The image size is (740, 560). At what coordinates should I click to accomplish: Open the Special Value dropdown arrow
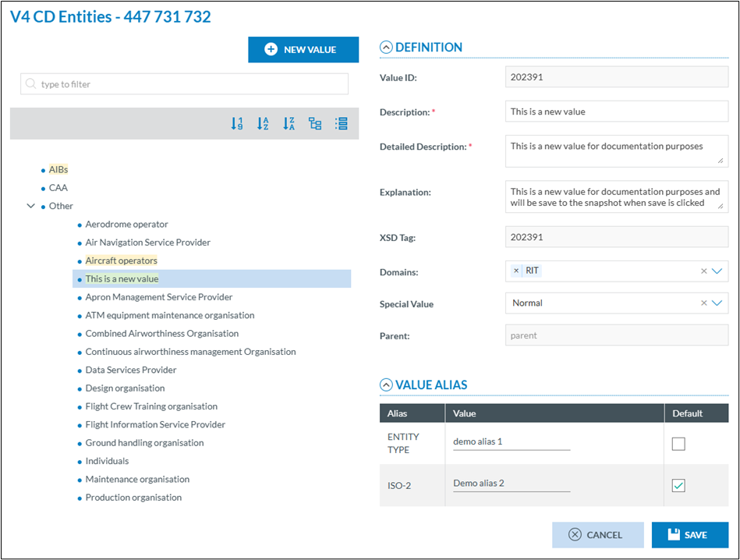[717, 303]
